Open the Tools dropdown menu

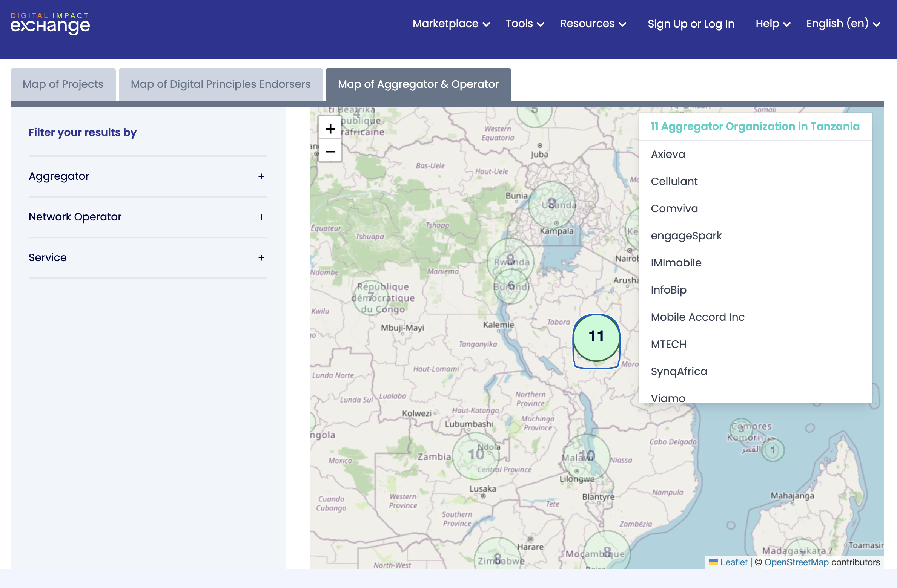point(525,23)
